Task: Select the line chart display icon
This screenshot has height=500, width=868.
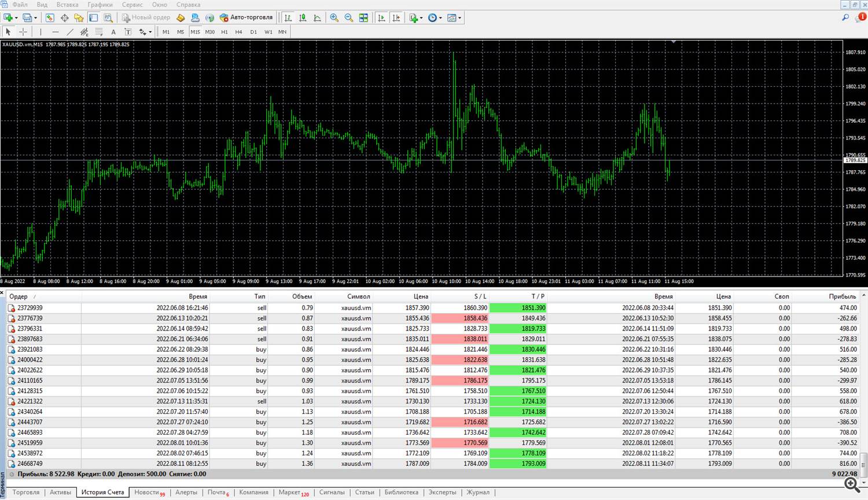Action: coord(317,18)
